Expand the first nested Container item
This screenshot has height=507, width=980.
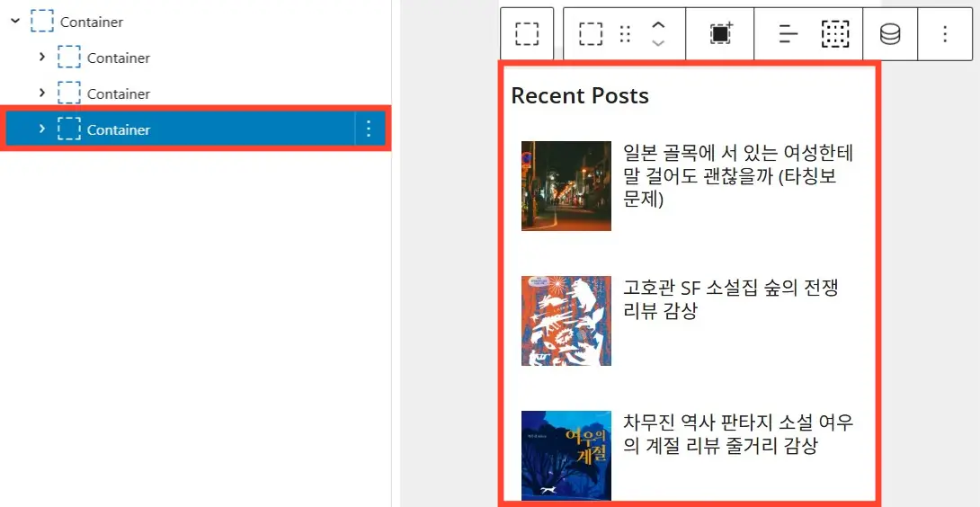(x=42, y=57)
